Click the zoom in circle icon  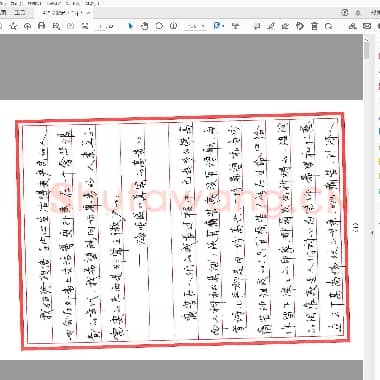pyautogui.click(x=173, y=26)
